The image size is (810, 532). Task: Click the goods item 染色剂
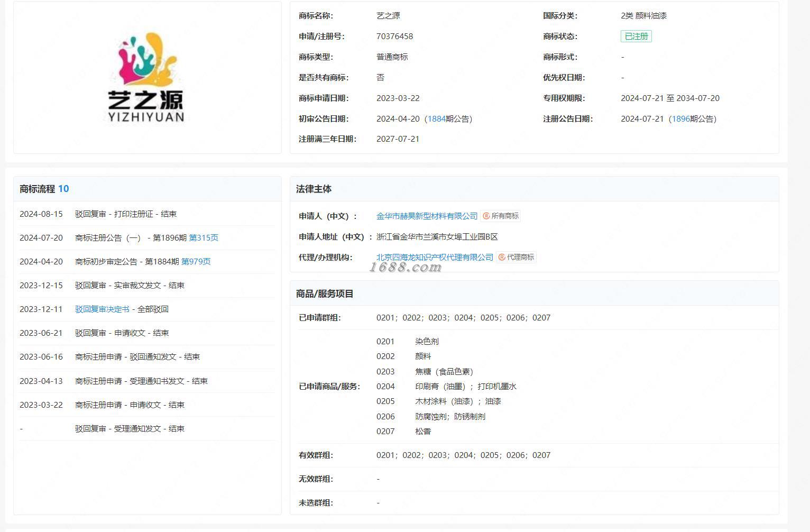tap(427, 342)
